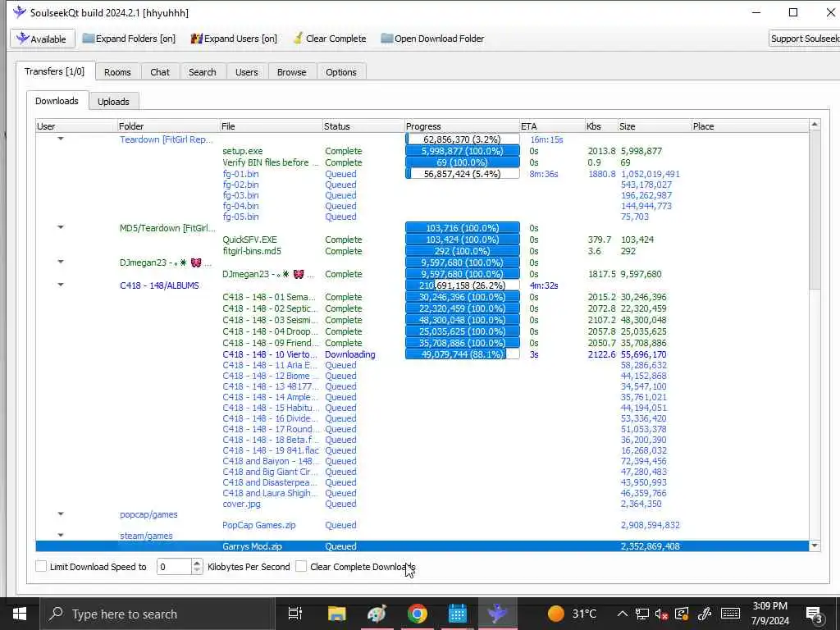
Task: Select the setup.exe file row
Action: (x=422, y=151)
